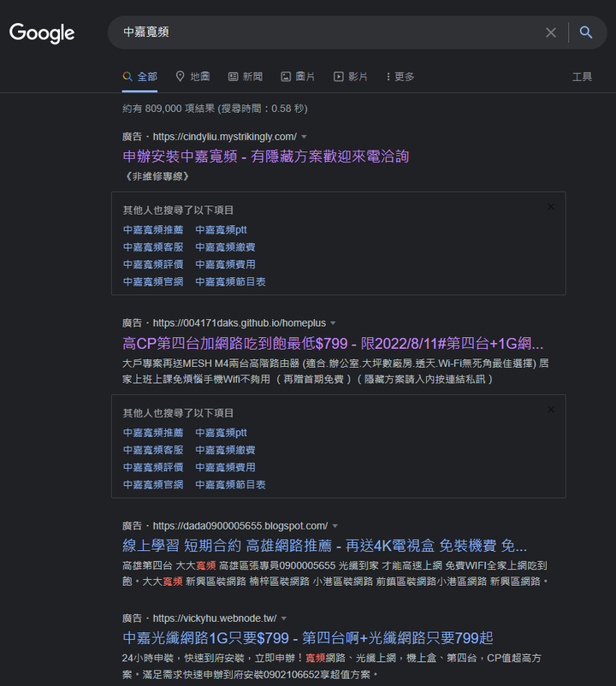The width and height of the screenshot is (616, 686).
Task: Click 中嘉寬頻ptt in second suggestion box
Action: tap(221, 433)
